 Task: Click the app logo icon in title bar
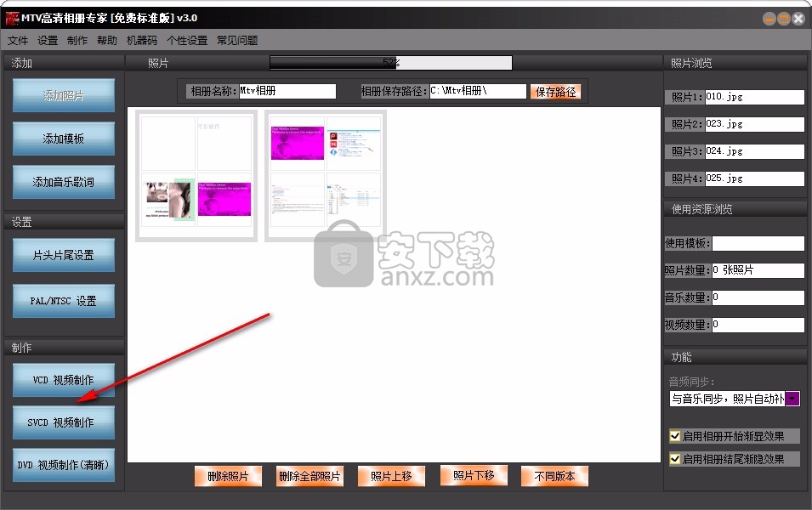12,18
